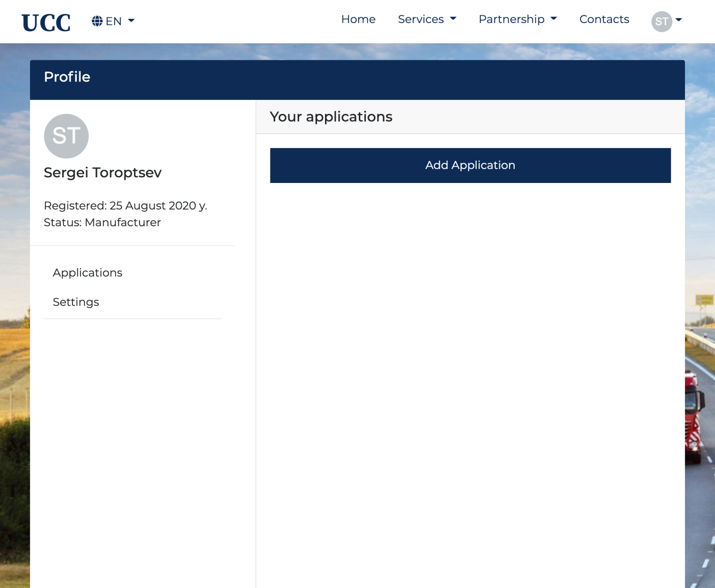Image resolution: width=715 pixels, height=588 pixels.
Task: Open the Settings section
Action: (x=76, y=302)
